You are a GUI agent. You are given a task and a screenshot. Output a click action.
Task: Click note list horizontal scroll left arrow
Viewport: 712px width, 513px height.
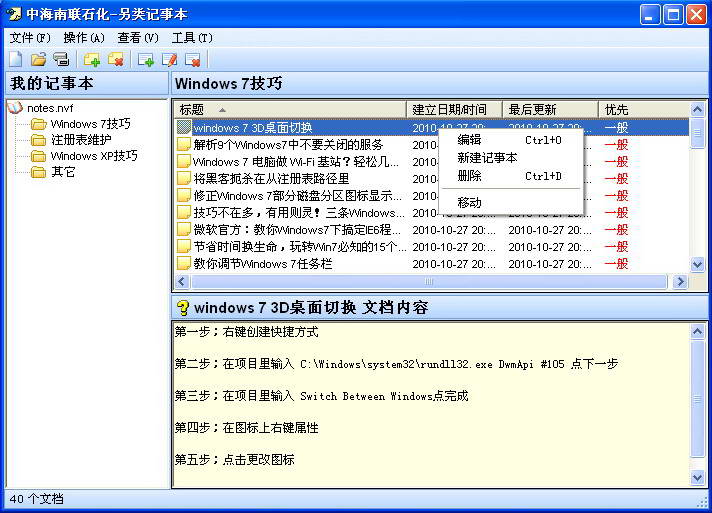pyautogui.click(x=182, y=281)
